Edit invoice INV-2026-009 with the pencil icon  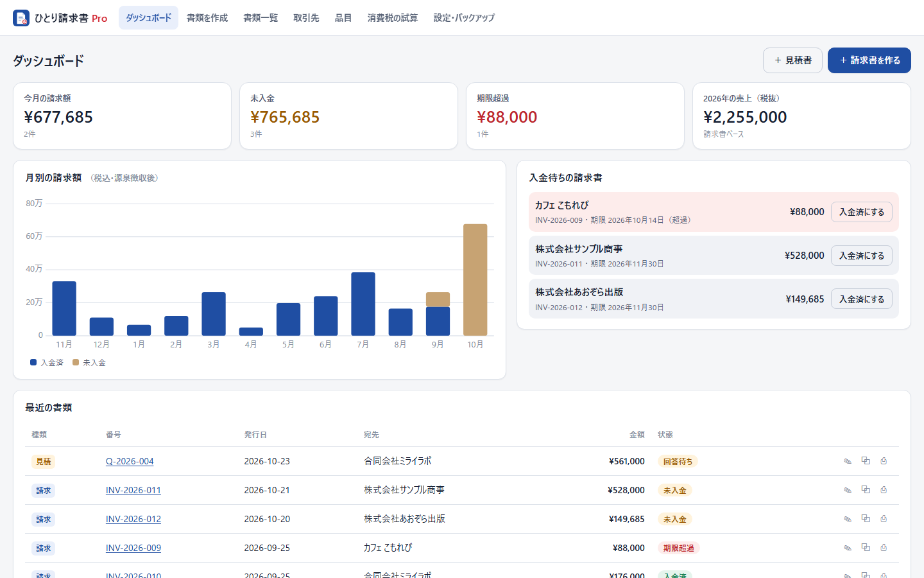click(848, 548)
